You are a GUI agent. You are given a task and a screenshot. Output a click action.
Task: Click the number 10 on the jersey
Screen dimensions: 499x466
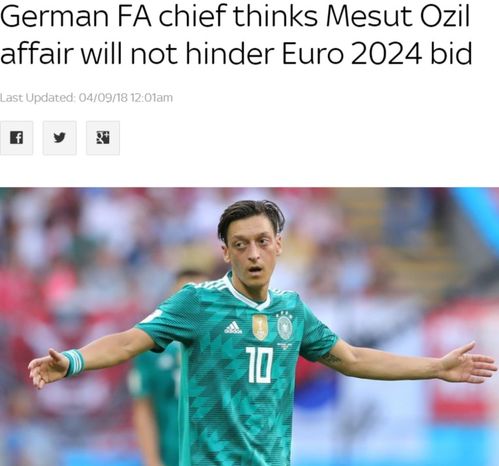click(259, 365)
